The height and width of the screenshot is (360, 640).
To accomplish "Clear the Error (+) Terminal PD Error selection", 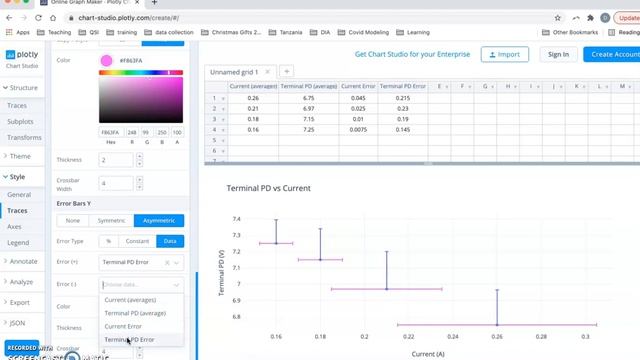I will 167,262.
